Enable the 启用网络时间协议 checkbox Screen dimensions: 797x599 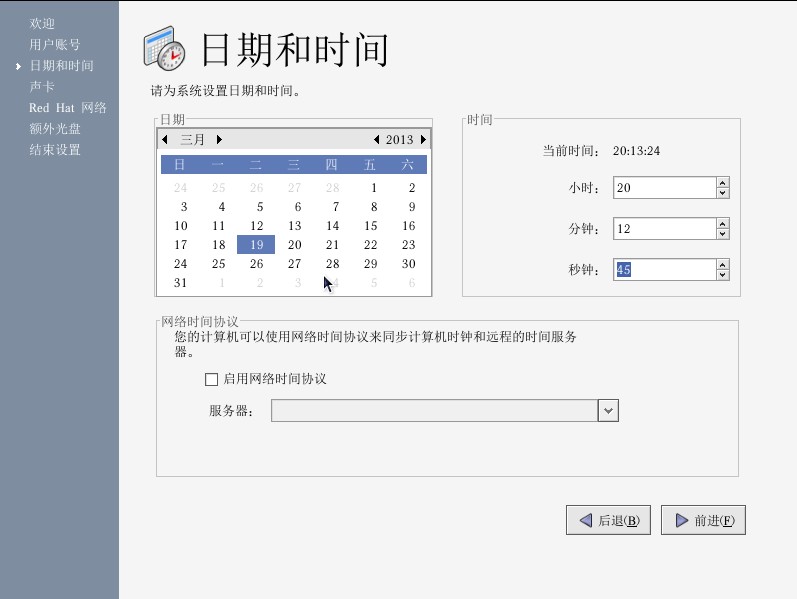click(211, 379)
